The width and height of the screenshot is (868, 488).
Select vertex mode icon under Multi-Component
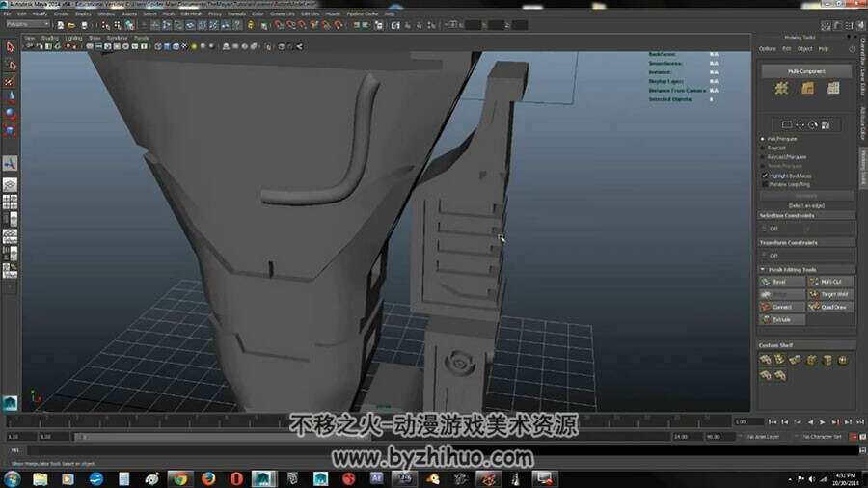click(x=781, y=88)
